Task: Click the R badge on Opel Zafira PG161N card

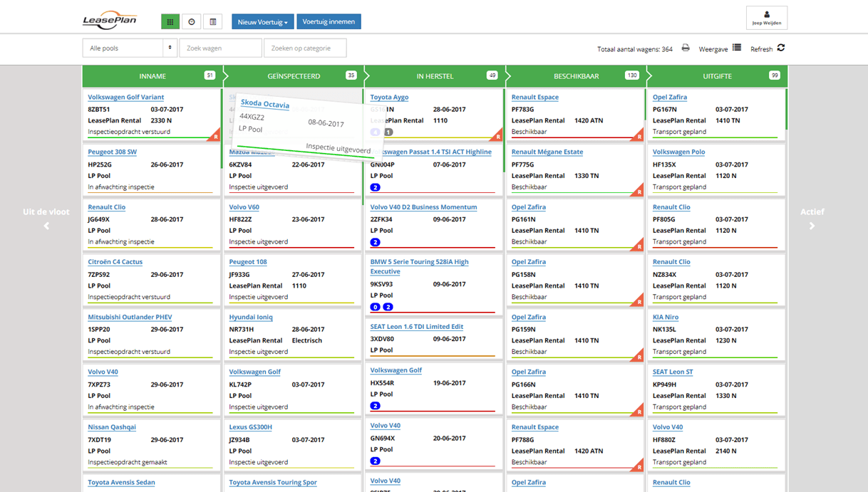Action: pyautogui.click(x=639, y=246)
